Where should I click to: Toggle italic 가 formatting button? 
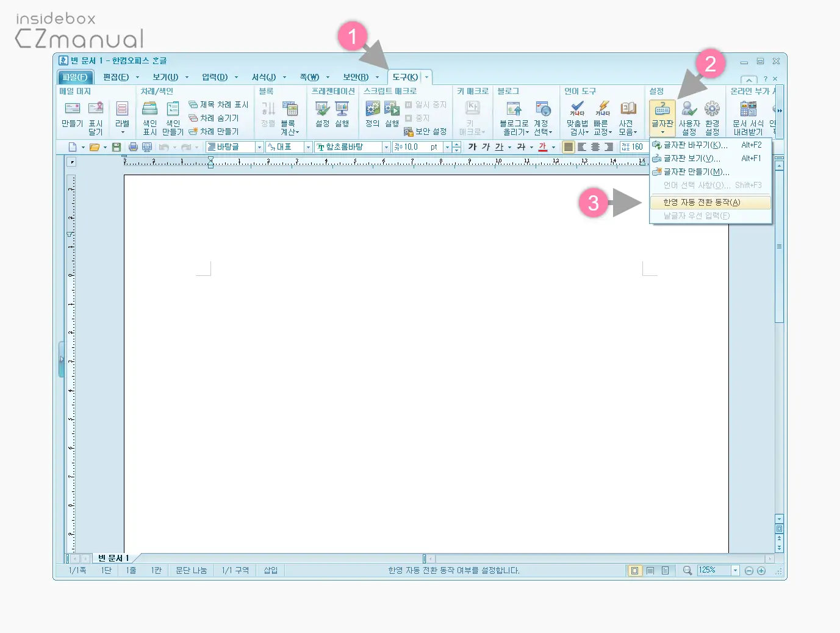[486, 147]
